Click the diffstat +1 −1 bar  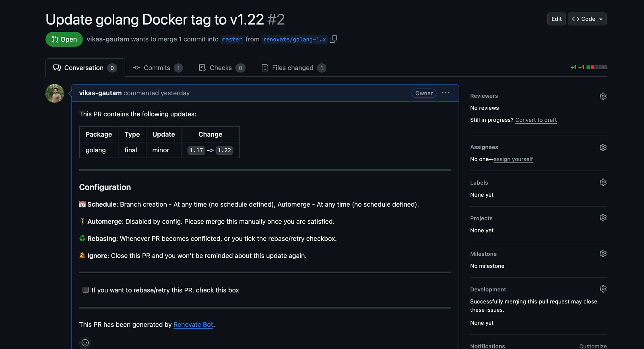[588, 67]
